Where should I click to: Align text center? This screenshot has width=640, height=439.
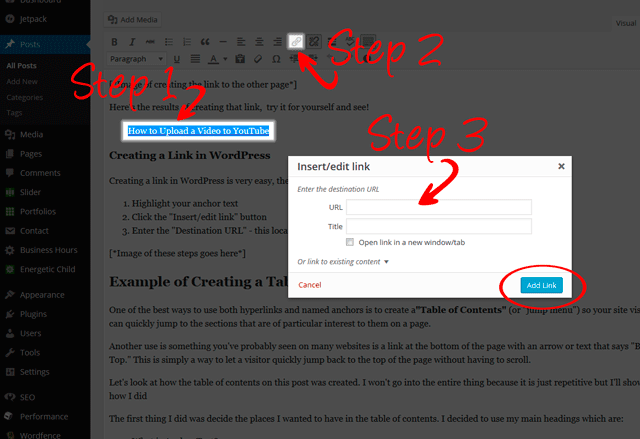(x=259, y=42)
